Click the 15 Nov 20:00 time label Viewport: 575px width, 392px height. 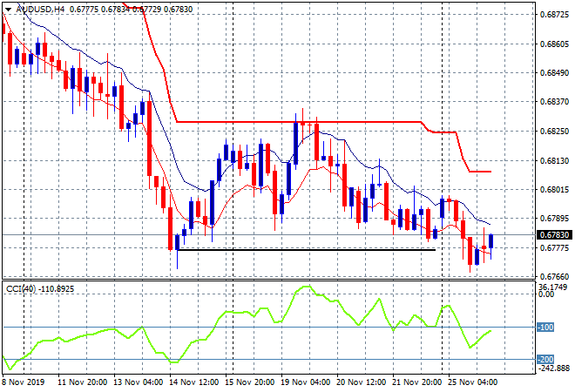250,382
